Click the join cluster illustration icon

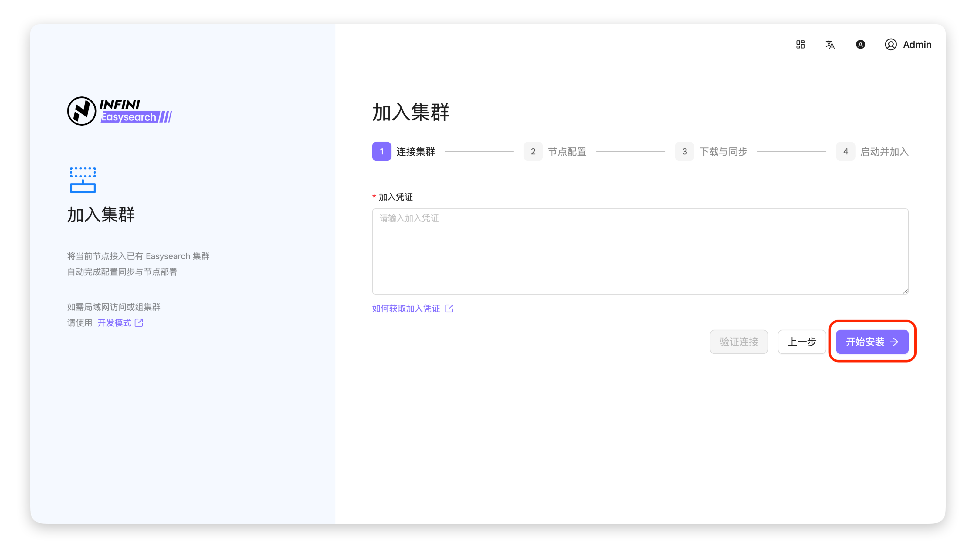(83, 180)
